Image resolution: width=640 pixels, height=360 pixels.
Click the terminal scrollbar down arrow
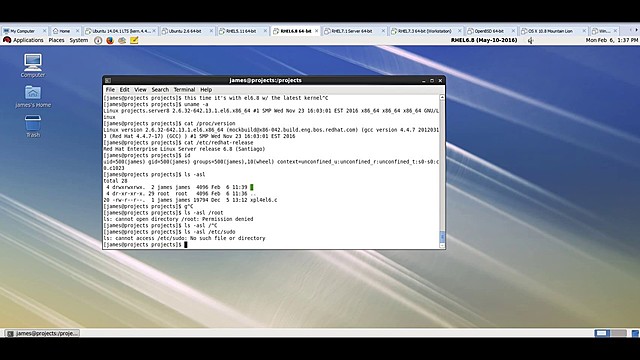(x=442, y=245)
